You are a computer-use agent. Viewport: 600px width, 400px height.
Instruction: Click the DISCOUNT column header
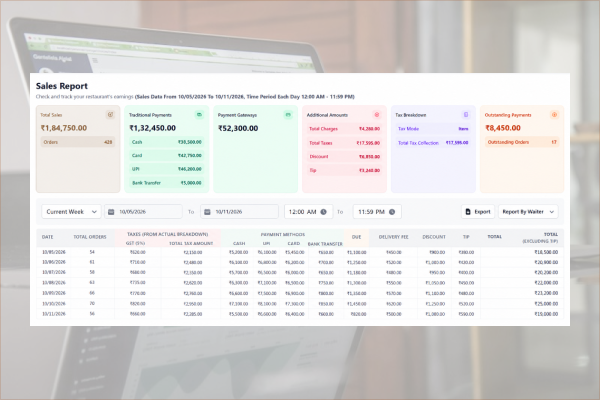pyautogui.click(x=434, y=237)
